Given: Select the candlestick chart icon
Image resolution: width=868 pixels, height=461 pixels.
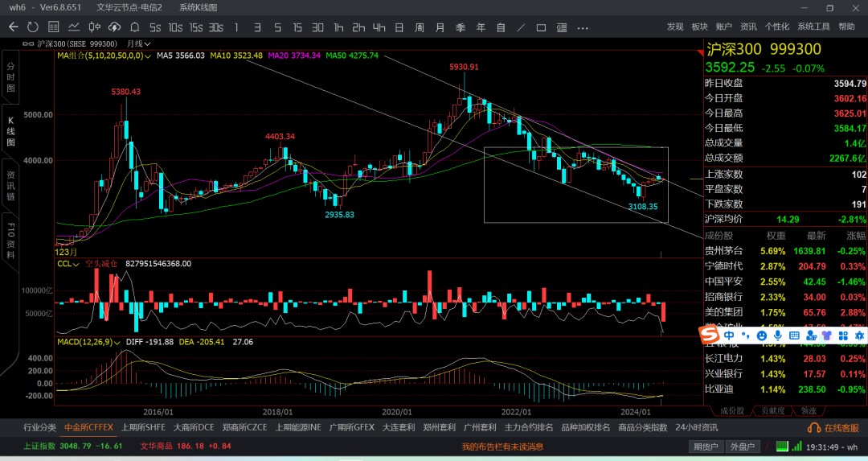Looking at the screenshot, I should tap(94, 27).
